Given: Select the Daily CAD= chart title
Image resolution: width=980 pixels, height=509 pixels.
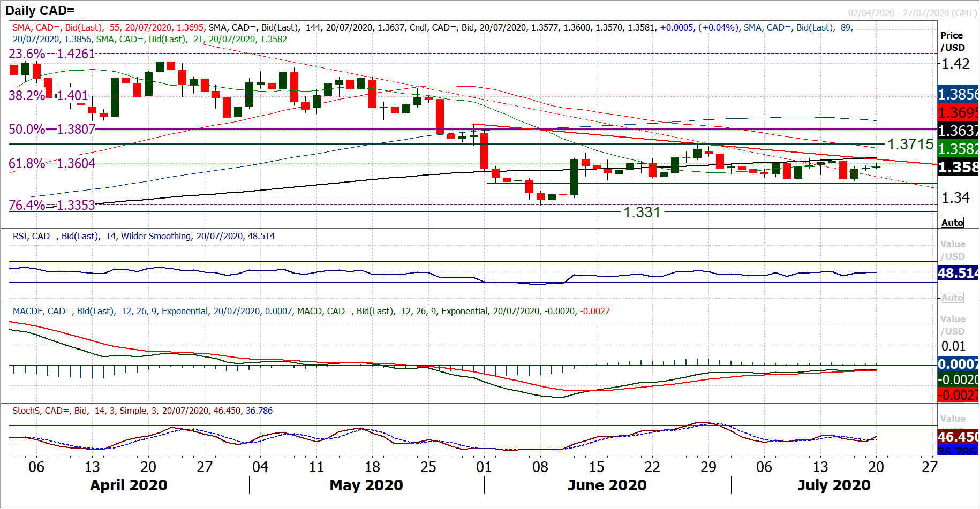Looking at the screenshot, I should click(40, 10).
